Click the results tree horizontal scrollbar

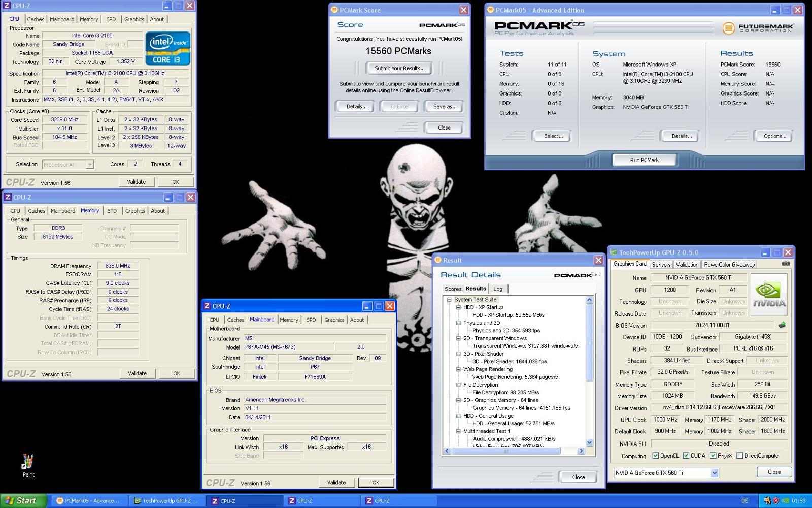click(x=506, y=451)
